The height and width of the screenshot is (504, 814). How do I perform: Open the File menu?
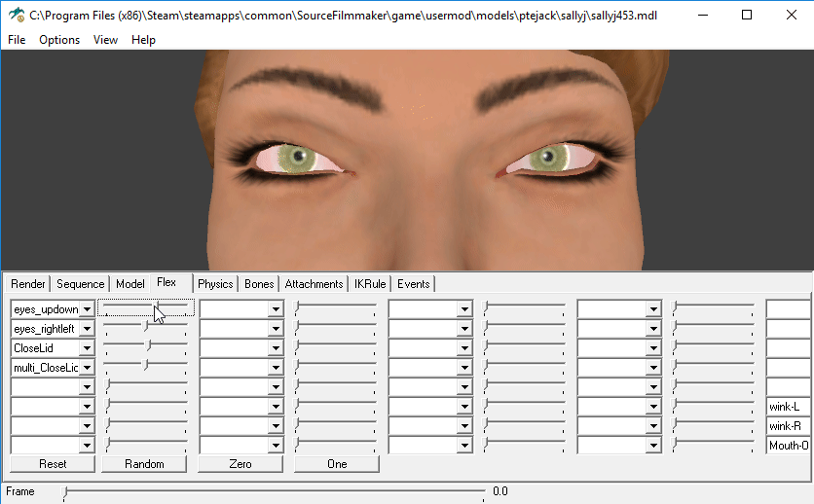17,40
